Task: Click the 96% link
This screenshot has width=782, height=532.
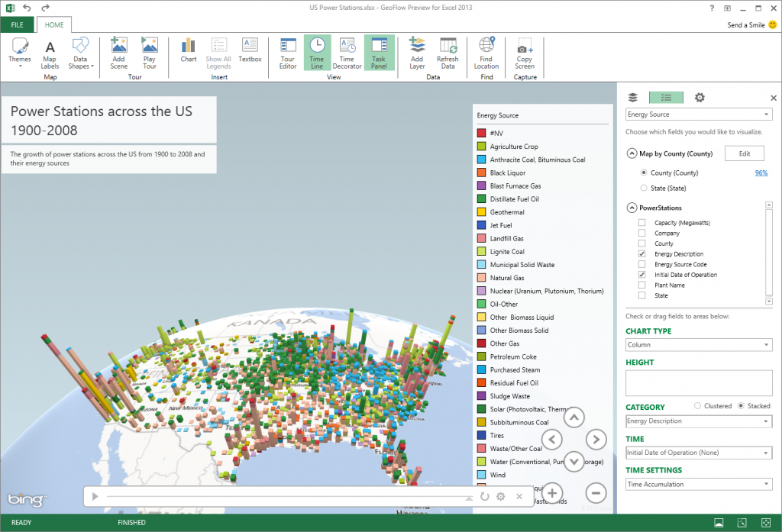Action: [x=761, y=172]
